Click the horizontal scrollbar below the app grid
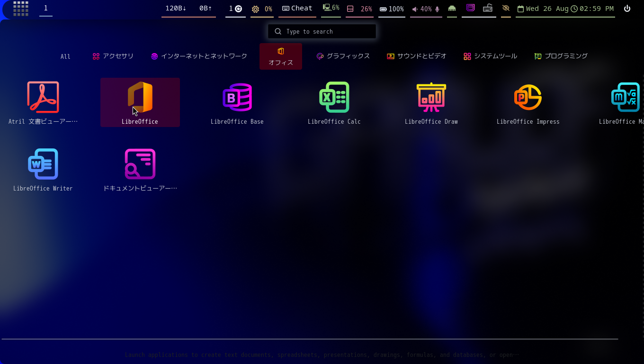The width and height of the screenshot is (644, 364). click(310, 339)
